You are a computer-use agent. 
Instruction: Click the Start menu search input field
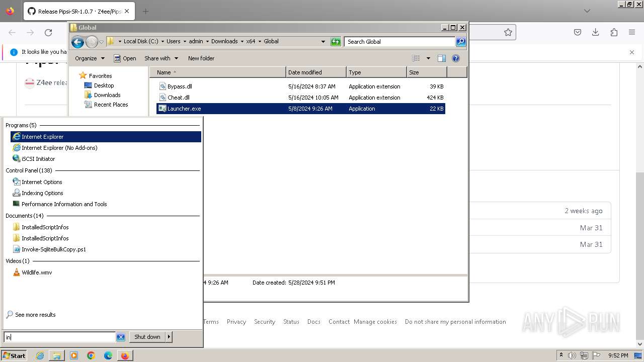click(x=60, y=337)
